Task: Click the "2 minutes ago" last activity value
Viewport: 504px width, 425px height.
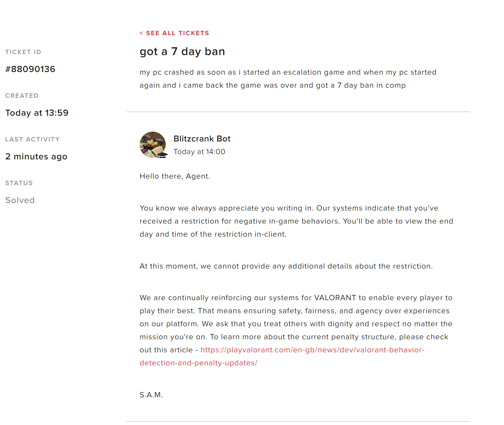Action: (x=36, y=156)
